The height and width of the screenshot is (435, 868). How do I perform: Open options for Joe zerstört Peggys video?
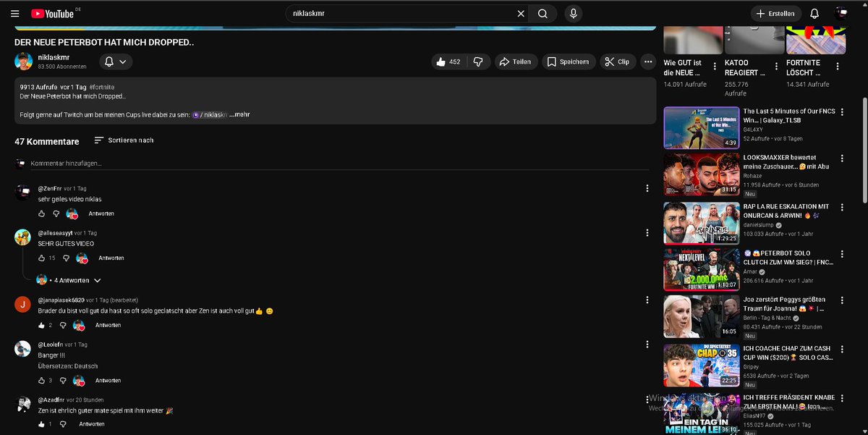(842, 300)
